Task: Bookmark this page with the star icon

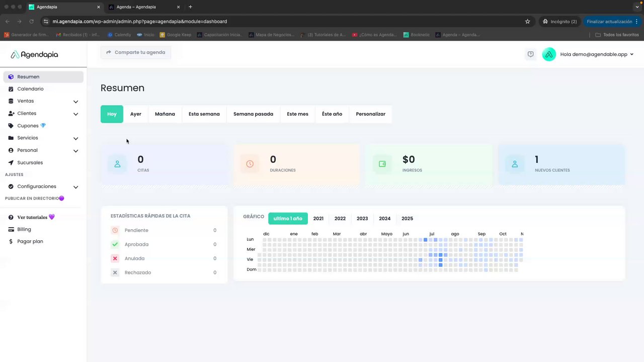Action: coord(527,22)
